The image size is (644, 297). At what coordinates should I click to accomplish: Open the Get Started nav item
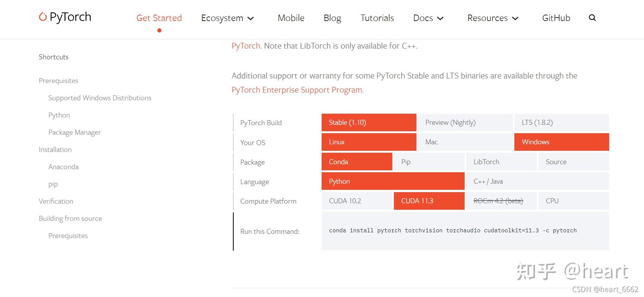click(x=159, y=18)
